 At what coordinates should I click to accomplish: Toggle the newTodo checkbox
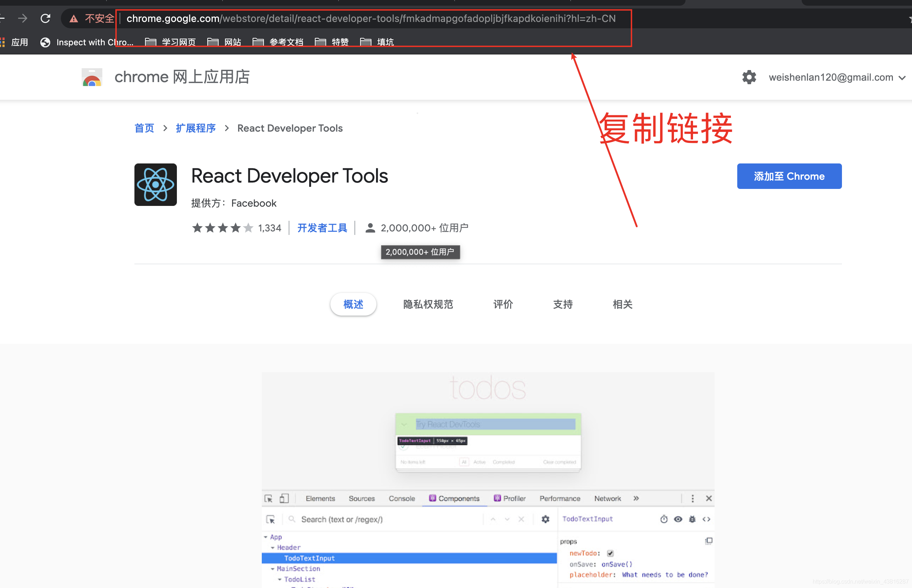point(610,553)
